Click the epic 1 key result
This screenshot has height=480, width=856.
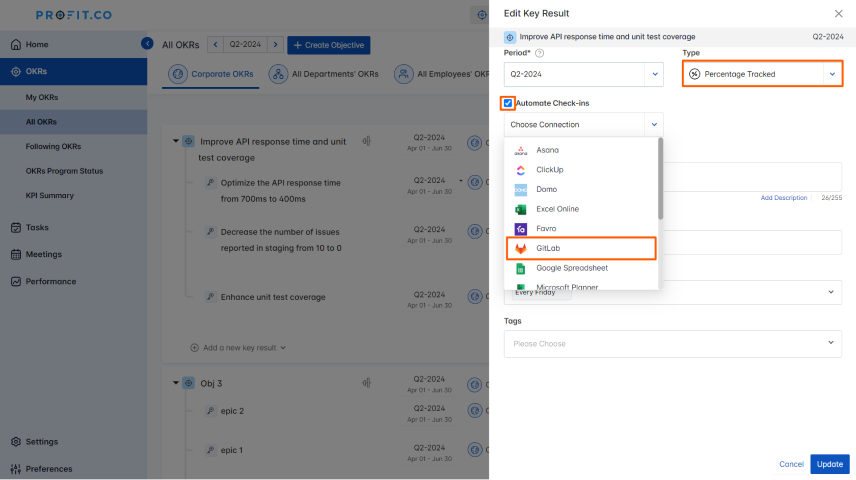pos(231,451)
